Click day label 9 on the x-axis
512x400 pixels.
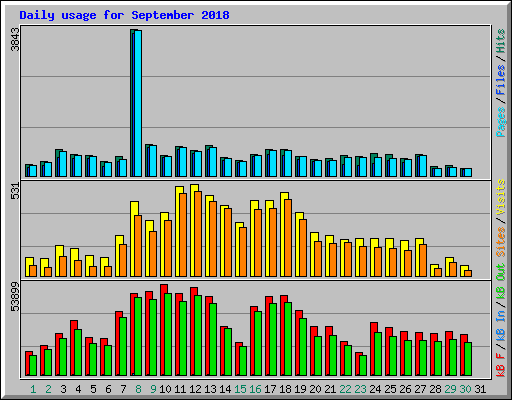[153, 389]
